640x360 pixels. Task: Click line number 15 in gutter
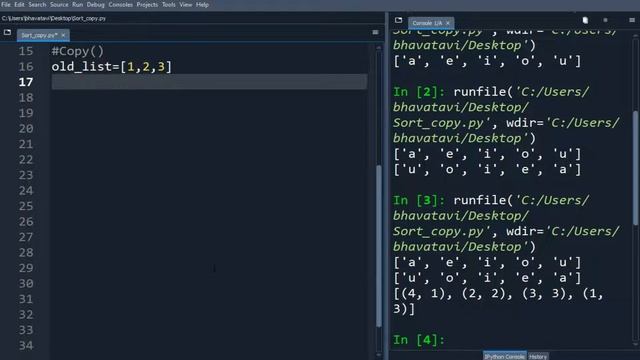(x=26, y=51)
